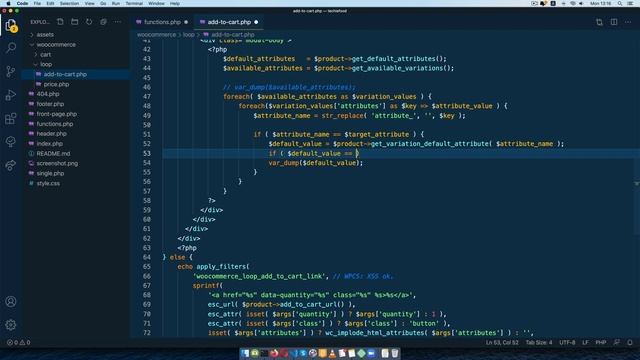Change the PHP language mode
The height and width of the screenshot is (360, 640).
tap(600, 342)
